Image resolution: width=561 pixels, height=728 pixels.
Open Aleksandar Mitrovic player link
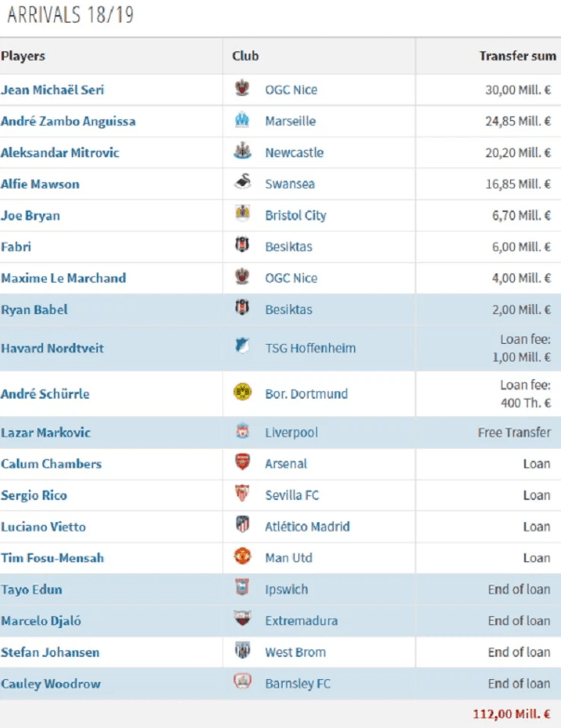coord(60,153)
